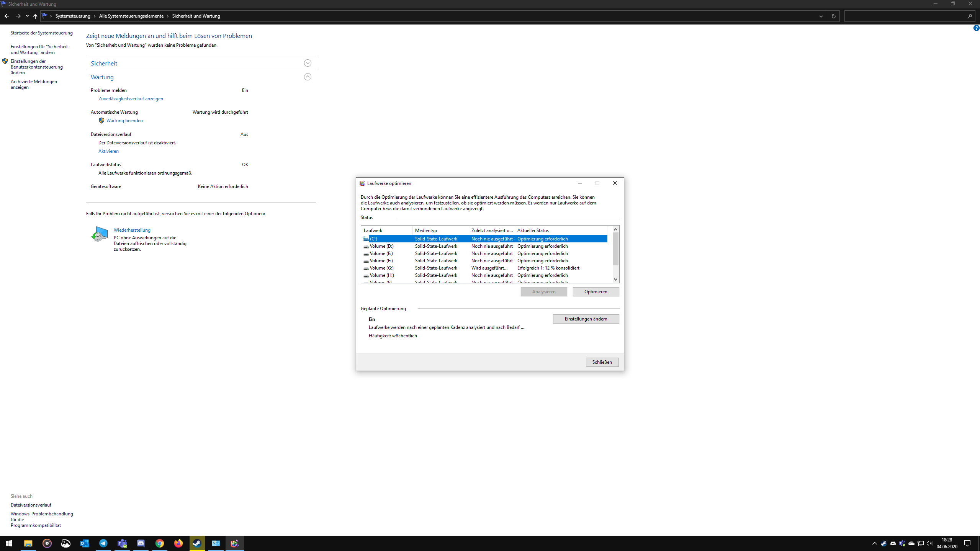Click Einstellungen ändern button
Image resolution: width=980 pixels, height=551 pixels.
point(586,319)
